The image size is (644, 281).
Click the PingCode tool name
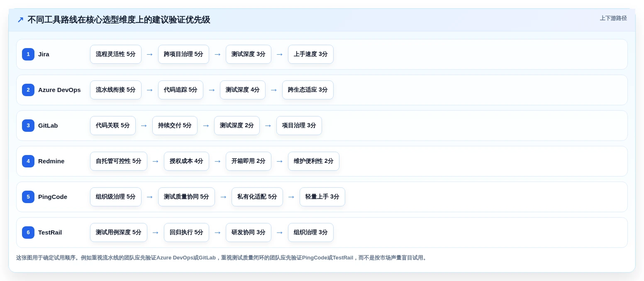(x=53, y=197)
